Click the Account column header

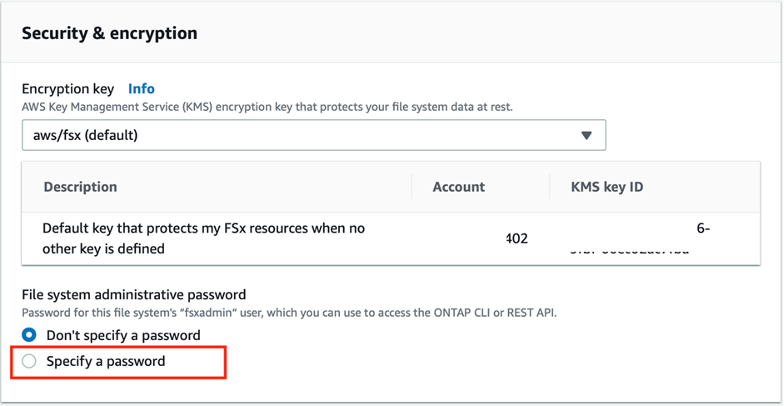[x=458, y=186]
